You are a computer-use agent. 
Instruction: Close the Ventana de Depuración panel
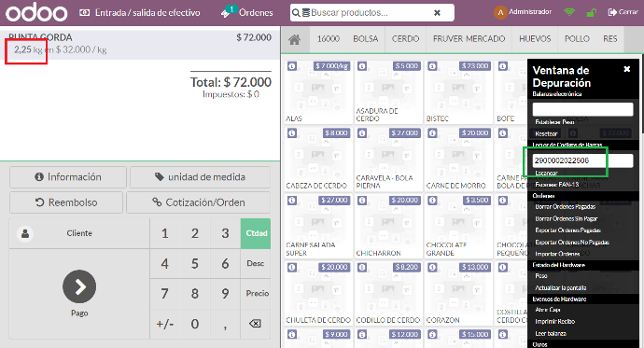(627, 69)
